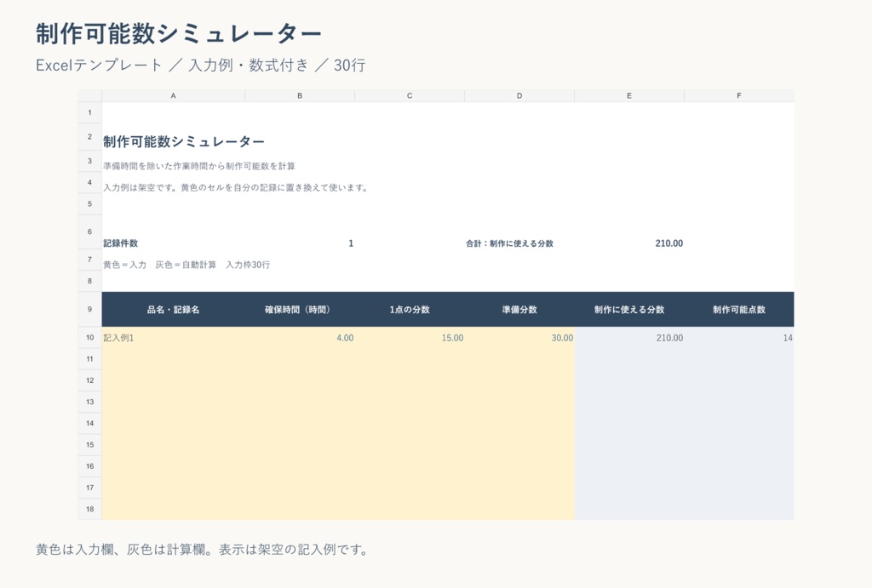
Task: Click the legend text 黄色＝入力 灰色＝自動計算
Action: tap(186, 265)
